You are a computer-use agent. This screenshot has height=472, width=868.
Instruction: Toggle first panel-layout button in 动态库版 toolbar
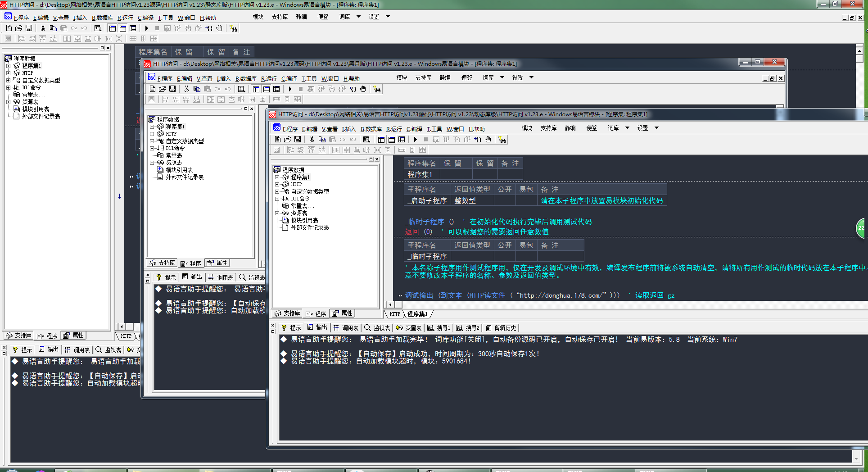(x=381, y=140)
